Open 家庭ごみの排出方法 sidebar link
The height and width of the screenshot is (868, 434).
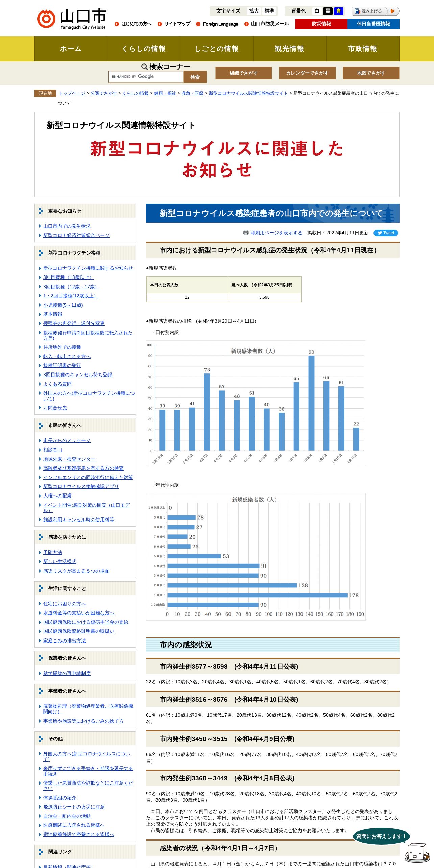65,641
